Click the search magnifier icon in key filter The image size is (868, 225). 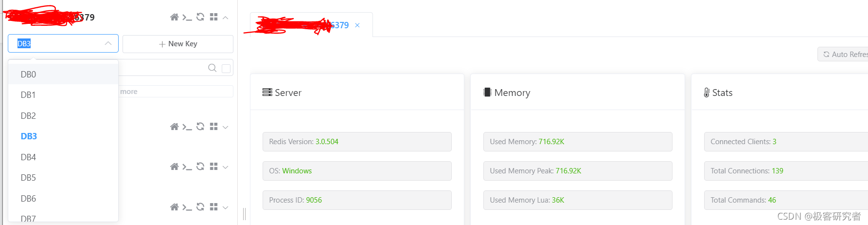pos(212,68)
